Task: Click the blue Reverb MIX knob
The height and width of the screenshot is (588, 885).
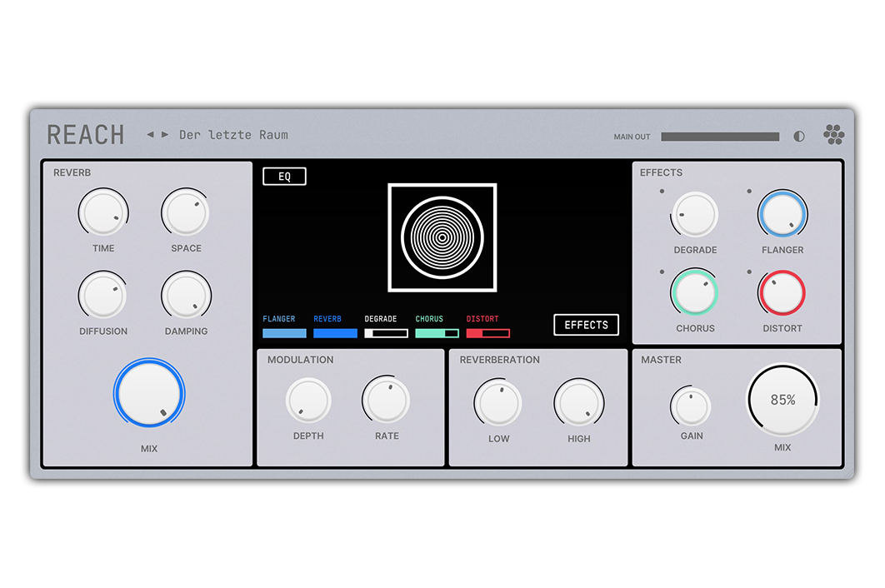Action: (149, 394)
